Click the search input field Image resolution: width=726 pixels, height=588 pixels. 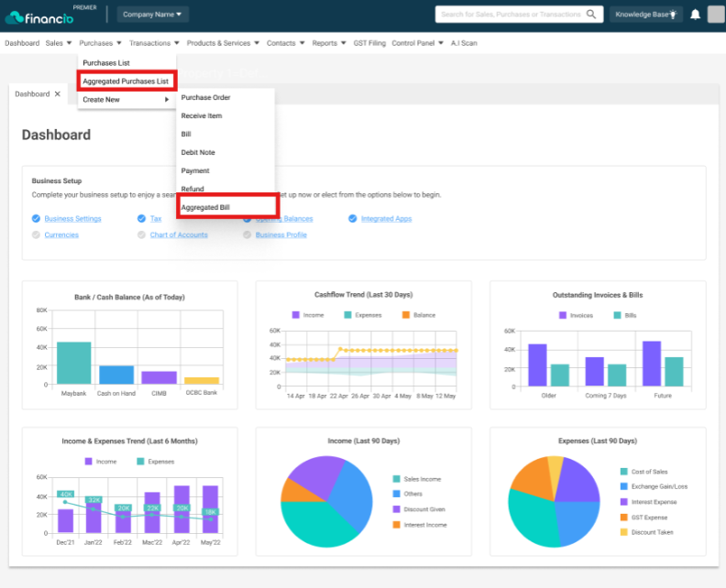pos(511,15)
